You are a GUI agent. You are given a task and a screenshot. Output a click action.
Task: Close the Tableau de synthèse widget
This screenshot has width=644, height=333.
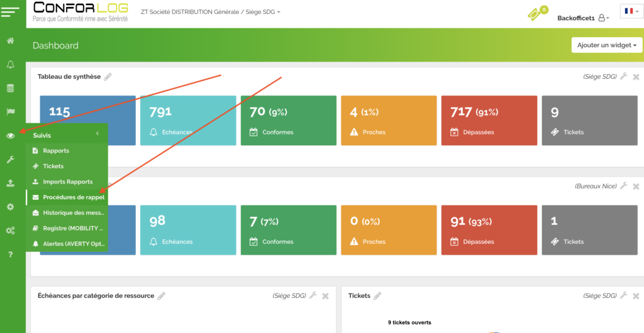click(x=636, y=77)
